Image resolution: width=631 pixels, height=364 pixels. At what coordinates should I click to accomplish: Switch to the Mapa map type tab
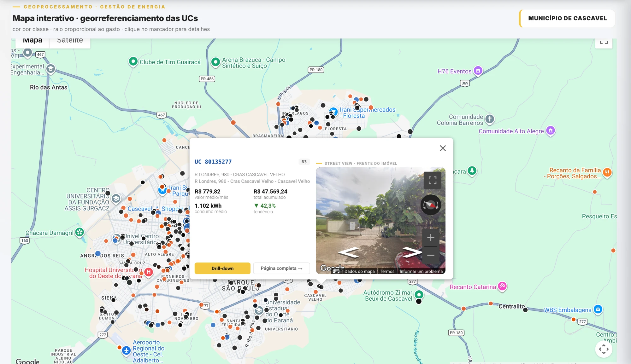32,41
